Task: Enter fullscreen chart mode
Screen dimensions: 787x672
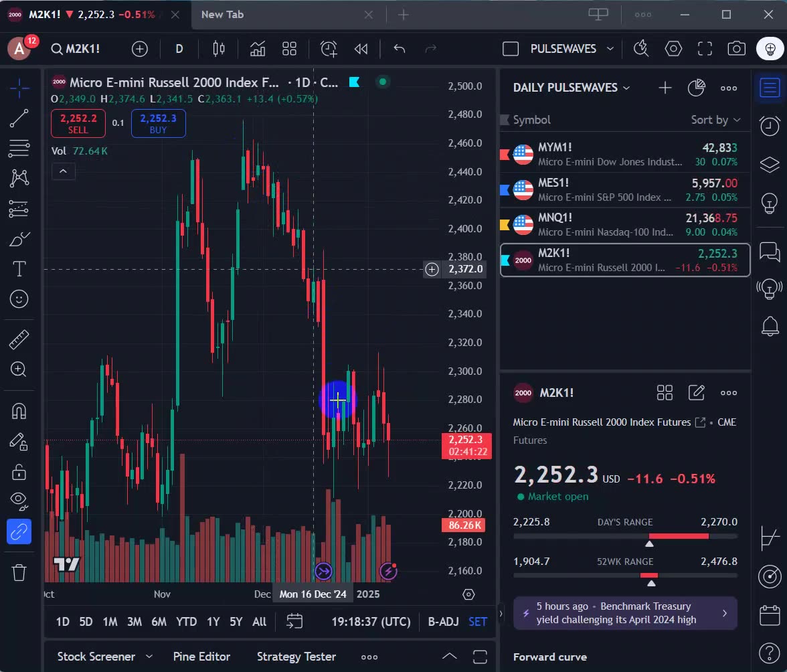Action: (x=705, y=49)
